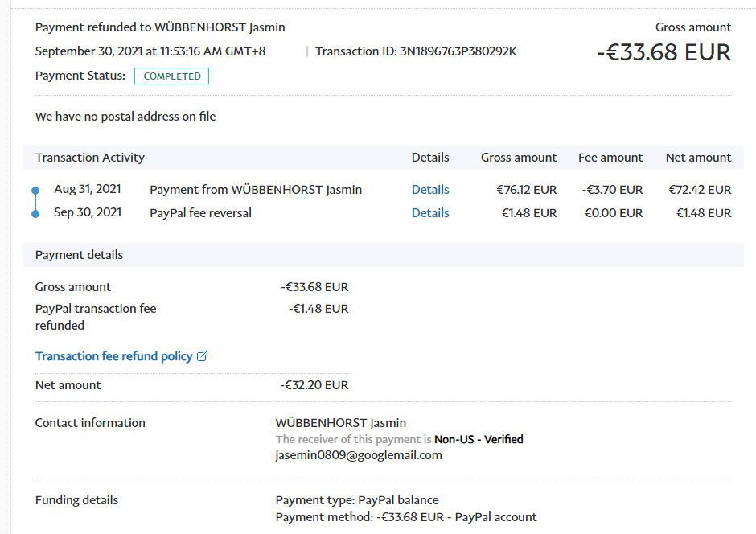The width and height of the screenshot is (756, 534).
Task: Open Details for PayPal fee reversal
Action: (x=430, y=213)
